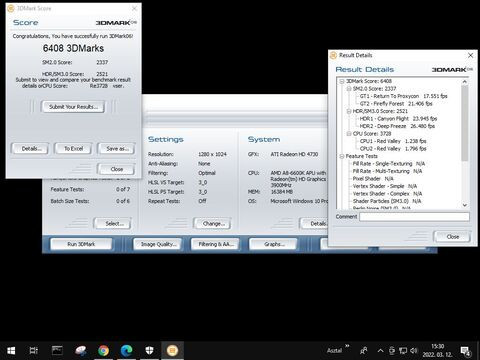Collapse the Feature Tests tree node

tap(342, 156)
